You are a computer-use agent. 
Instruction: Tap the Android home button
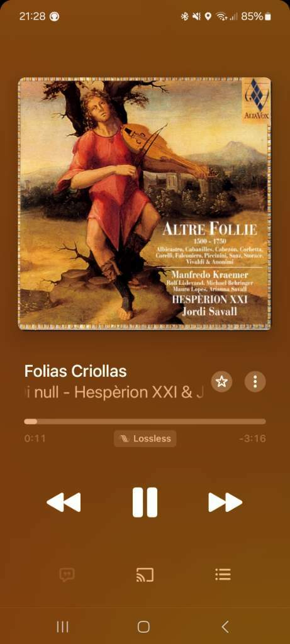pyautogui.click(x=143, y=627)
